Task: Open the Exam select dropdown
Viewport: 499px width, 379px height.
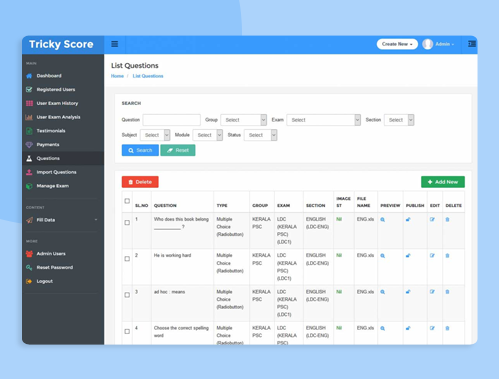Action: click(323, 120)
